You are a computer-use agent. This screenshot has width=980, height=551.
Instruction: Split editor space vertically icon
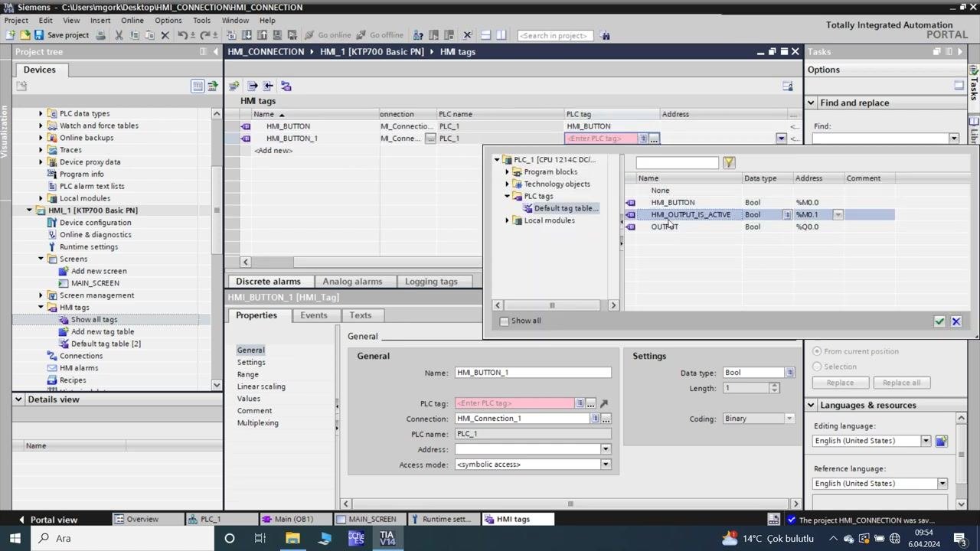501,35
